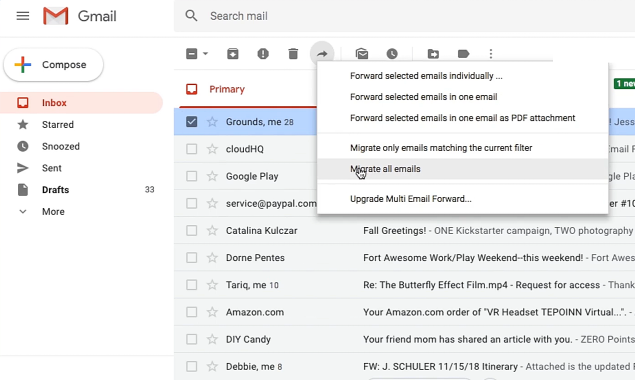The height and width of the screenshot is (380, 635).
Task: Select the Debbie, me email checkbox
Action: [192, 366]
